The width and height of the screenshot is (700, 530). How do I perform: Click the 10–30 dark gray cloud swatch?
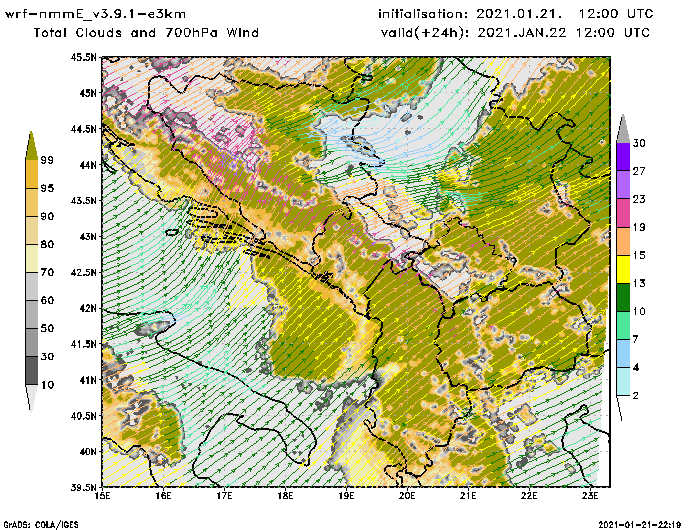[31, 371]
